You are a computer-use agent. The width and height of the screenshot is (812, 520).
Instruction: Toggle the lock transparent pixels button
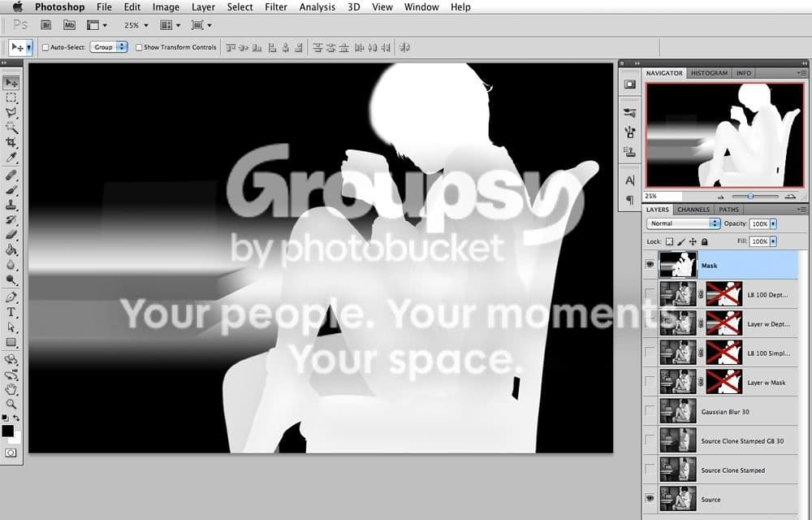(x=670, y=241)
